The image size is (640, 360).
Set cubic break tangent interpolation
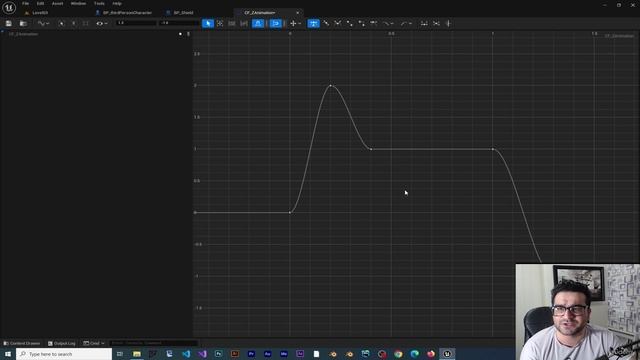pos(338,24)
